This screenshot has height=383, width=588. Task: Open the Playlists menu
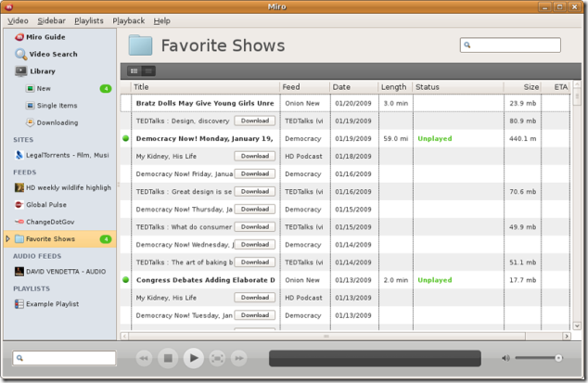click(x=89, y=21)
